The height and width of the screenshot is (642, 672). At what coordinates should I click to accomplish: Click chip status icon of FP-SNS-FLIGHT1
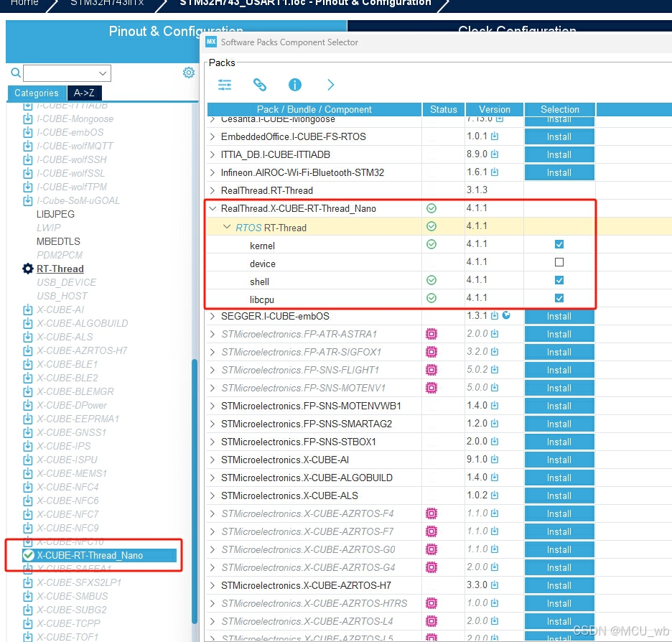click(x=431, y=370)
